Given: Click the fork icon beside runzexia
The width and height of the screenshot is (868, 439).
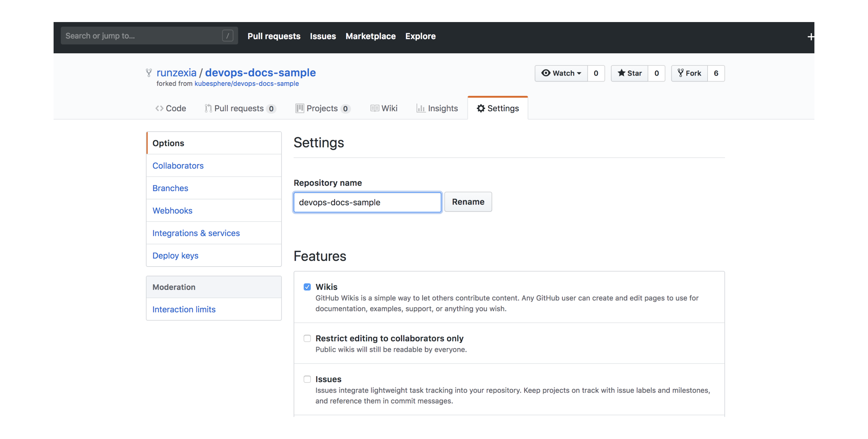Looking at the screenshot, I should point(149,72).
